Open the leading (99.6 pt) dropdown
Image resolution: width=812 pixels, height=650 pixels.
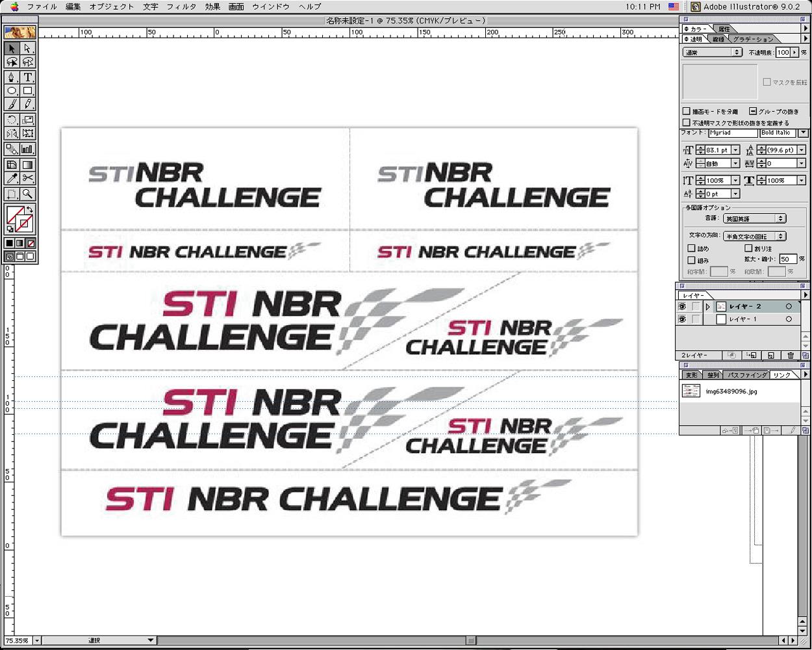point(802,150)
